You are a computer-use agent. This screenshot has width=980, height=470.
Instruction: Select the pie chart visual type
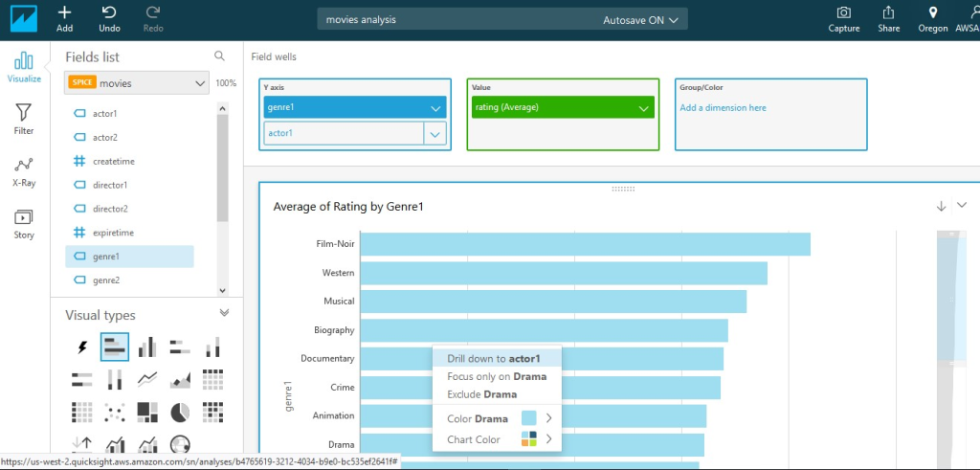(180, 412)
